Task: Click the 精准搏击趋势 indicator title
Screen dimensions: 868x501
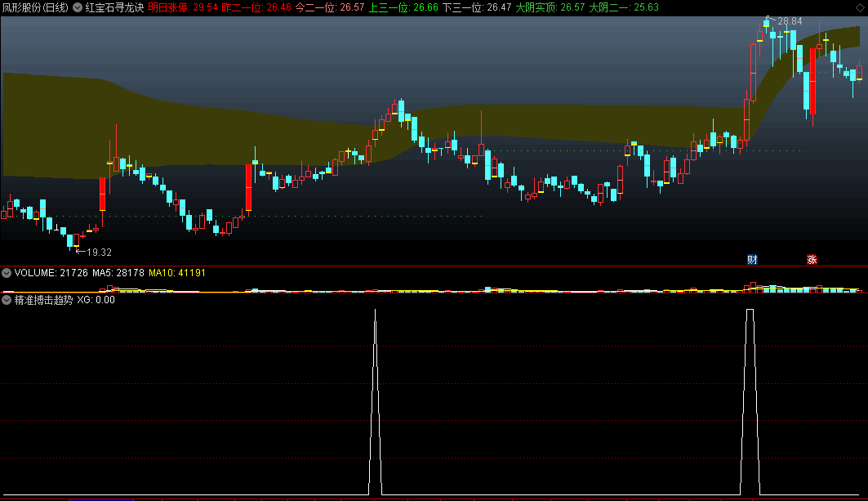Action: [44, 300]
